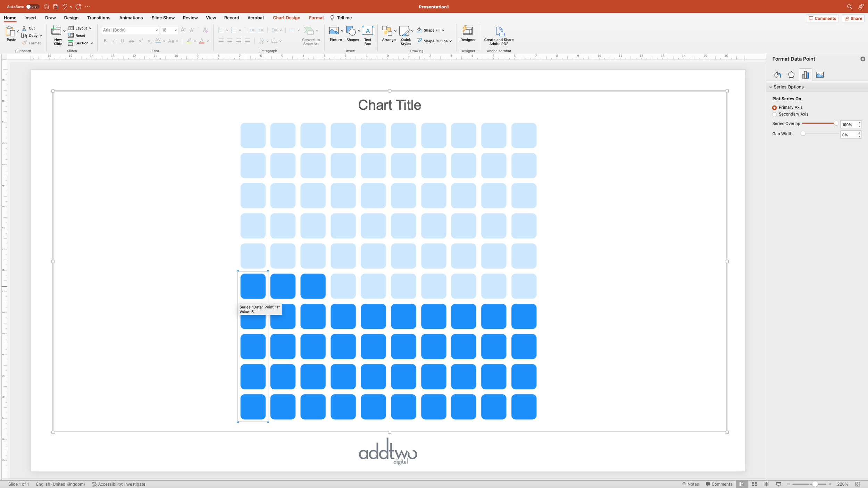The width and height of the screenshot is (868, 488).
Task: Click the Paste clipboard icon
Action: tap(11, 32)
